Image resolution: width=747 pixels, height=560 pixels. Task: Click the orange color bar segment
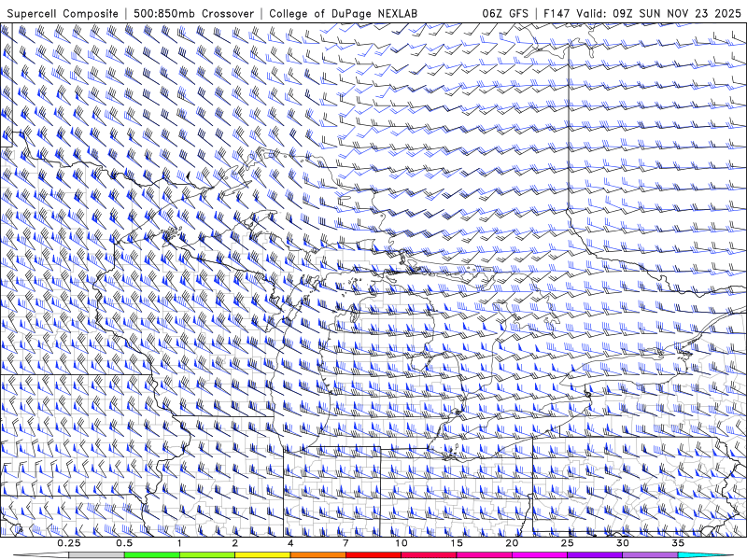point(318,555)
